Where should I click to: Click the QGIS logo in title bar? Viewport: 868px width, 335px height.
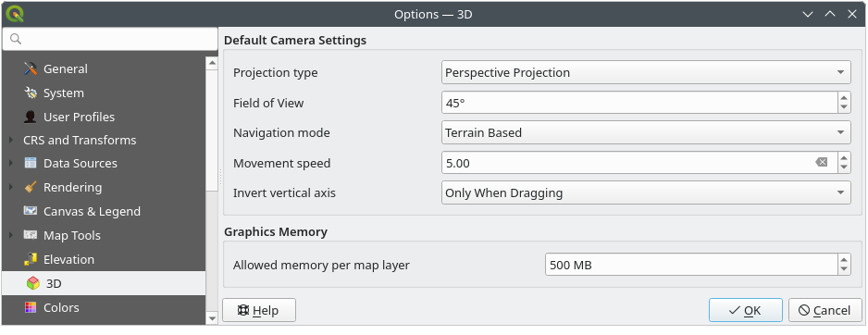(x=15, y=14)
